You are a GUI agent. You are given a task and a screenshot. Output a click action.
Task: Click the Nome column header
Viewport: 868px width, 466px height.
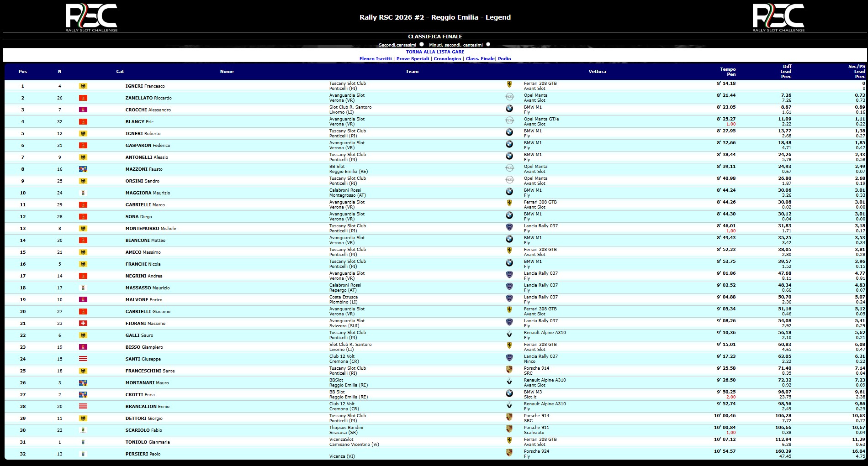227,72
